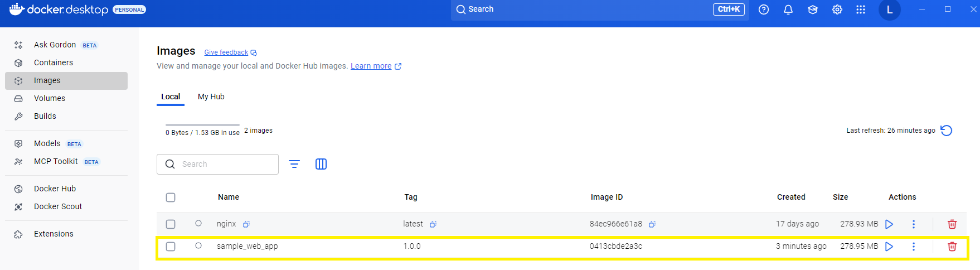
Task: Open the filter images icon
Action: pyautogui.click(x=294, y=164)
